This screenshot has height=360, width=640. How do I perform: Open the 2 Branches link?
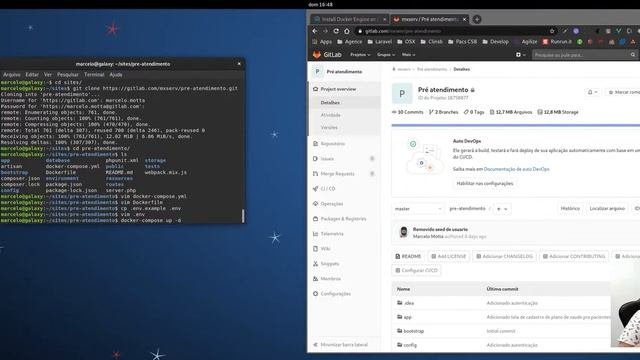[443, 112]
